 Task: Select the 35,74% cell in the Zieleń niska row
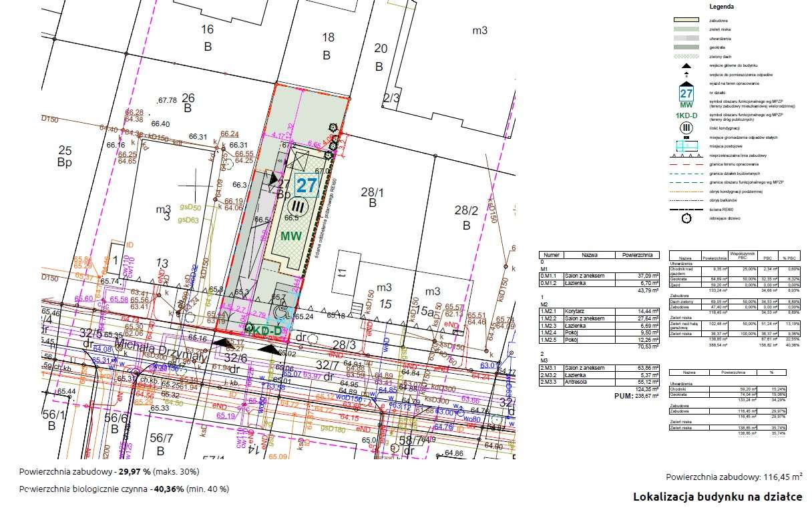[773, 428]
